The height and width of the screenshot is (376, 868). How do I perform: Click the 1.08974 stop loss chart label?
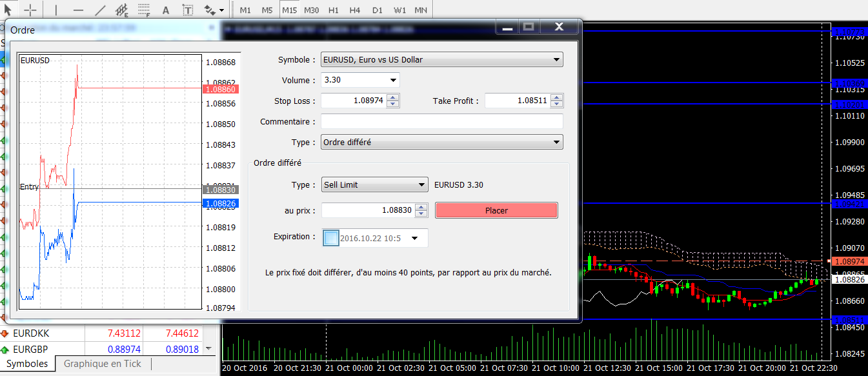(x=849, y=261)
